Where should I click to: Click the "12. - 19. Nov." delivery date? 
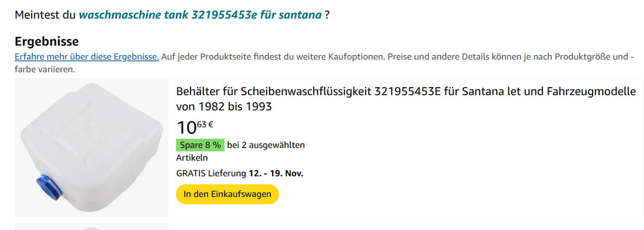(x=276, y=173)
